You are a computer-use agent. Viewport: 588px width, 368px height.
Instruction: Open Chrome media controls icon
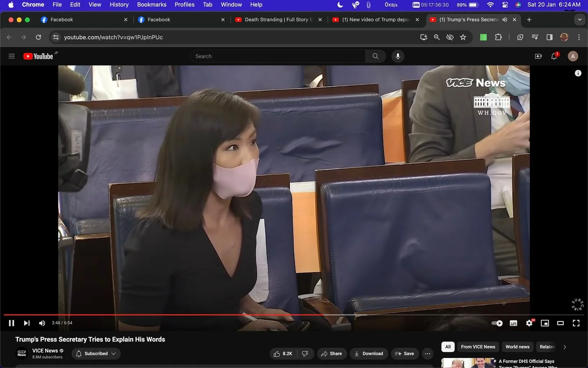pos(535,37)
